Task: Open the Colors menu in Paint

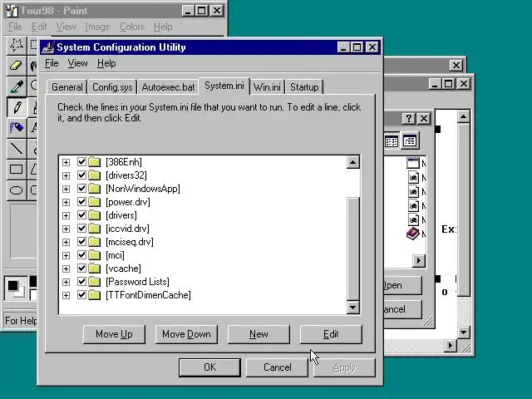Action: [x=132, y=27]
